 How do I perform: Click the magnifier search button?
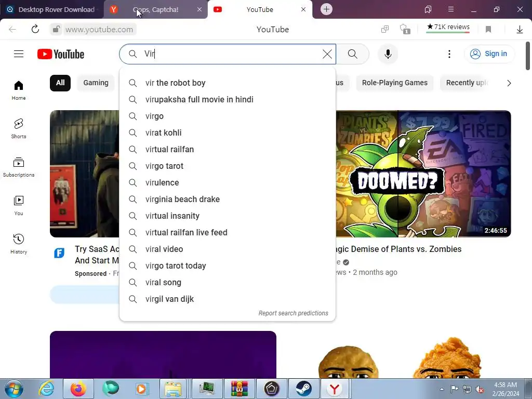click(353, 54)
